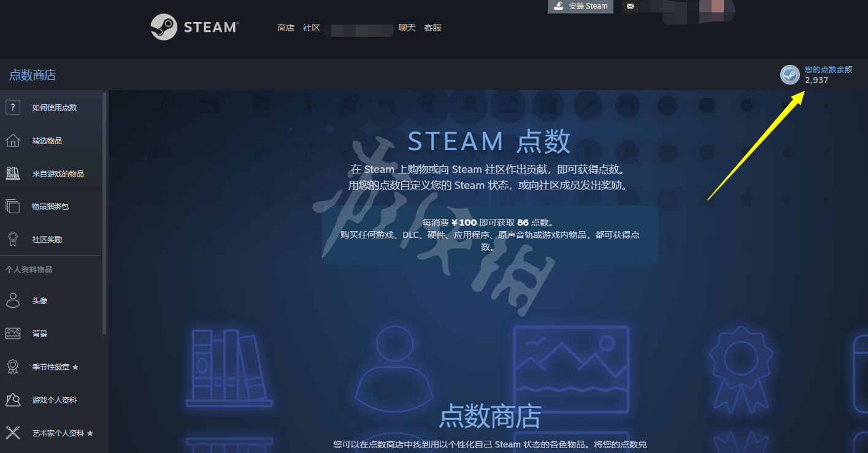Click the ribbon medal icon for 社区奖励

click(x=13, y=239)
